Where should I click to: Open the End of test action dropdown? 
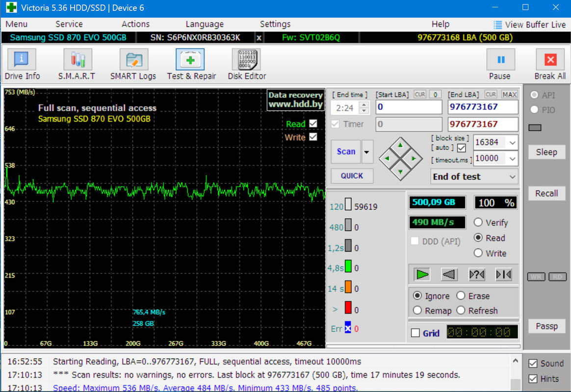click(x=474, y=177)
